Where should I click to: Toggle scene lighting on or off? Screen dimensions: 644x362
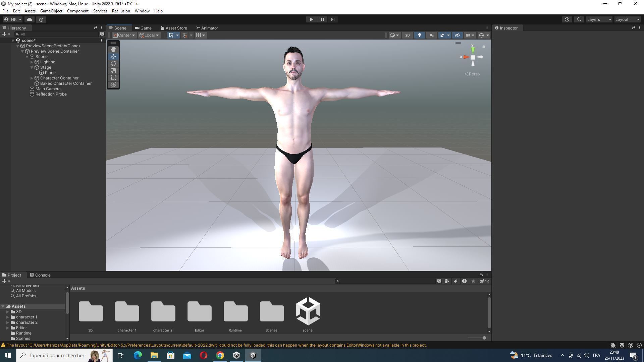tap(419, 35)
